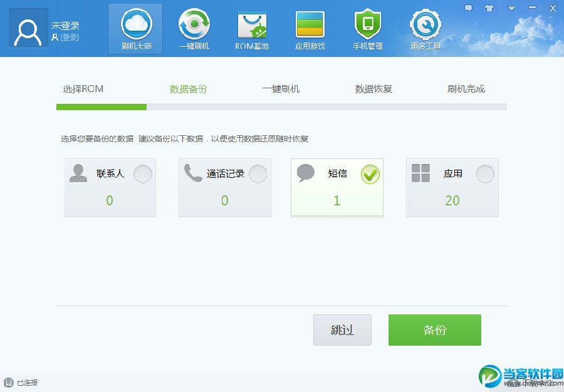564x392 pixels.
Task: Select the 选择ROM step
Action: (83, 89)
